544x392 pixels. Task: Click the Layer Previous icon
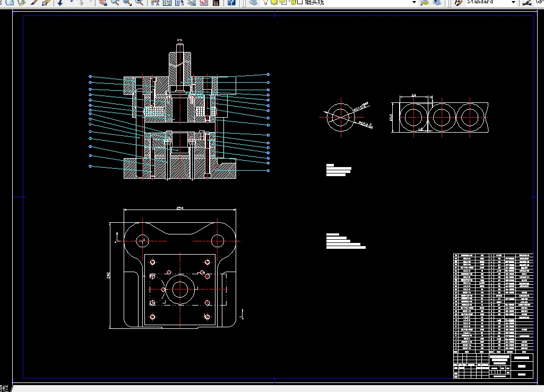[437, 3]
